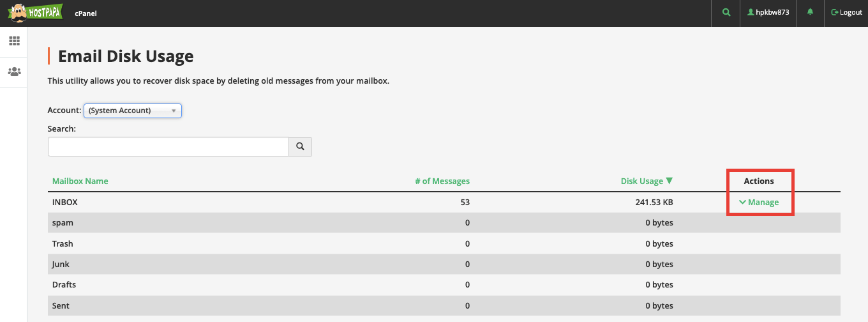Screen dimensions: 868x322
Task: Click the 53 messages count value
Action: (465, 202)
